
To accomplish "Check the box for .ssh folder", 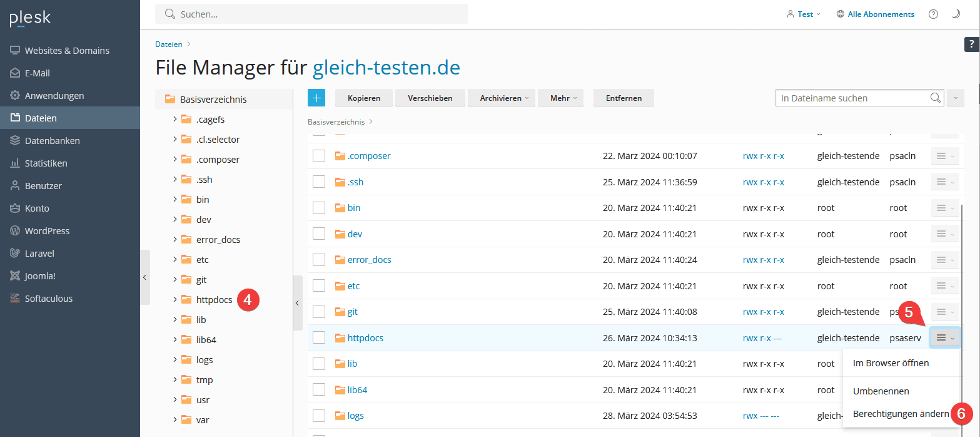I will (x=319, y=182).
